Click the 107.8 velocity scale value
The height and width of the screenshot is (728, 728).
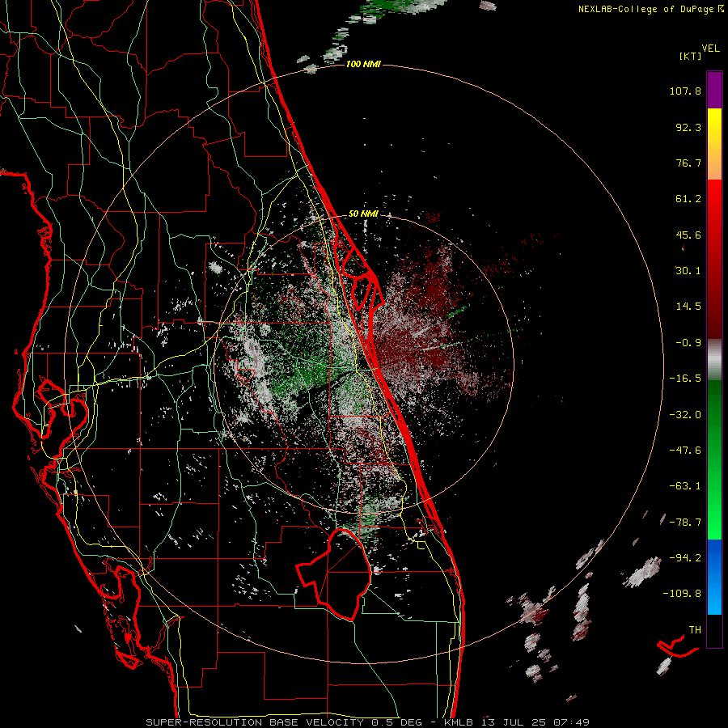click(x=685, y=91)
